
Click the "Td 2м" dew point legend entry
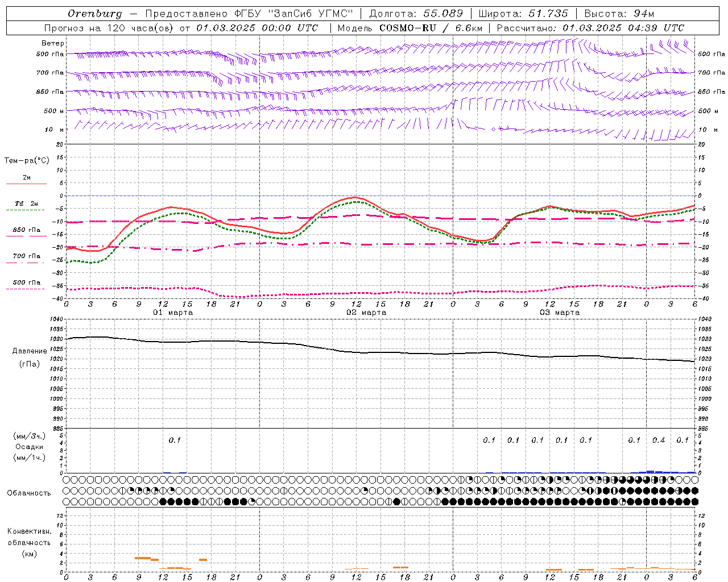pyautogui.click(x=26, y=203)
